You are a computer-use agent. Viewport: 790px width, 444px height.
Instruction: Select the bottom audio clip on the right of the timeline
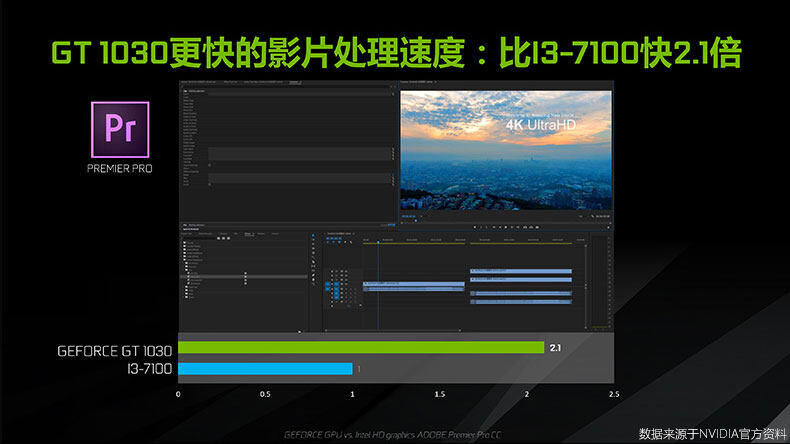click(521, 302)
